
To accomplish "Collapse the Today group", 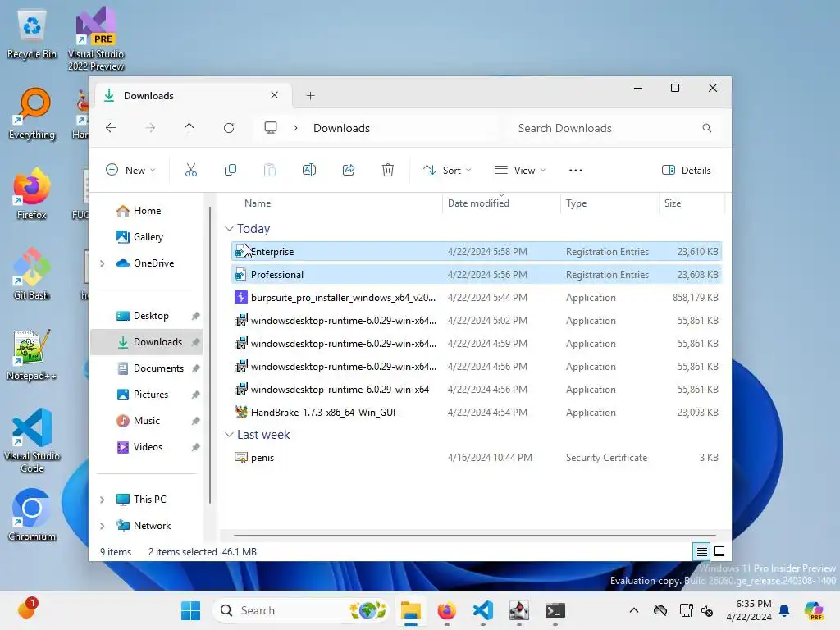I will [x=230, y=229].
